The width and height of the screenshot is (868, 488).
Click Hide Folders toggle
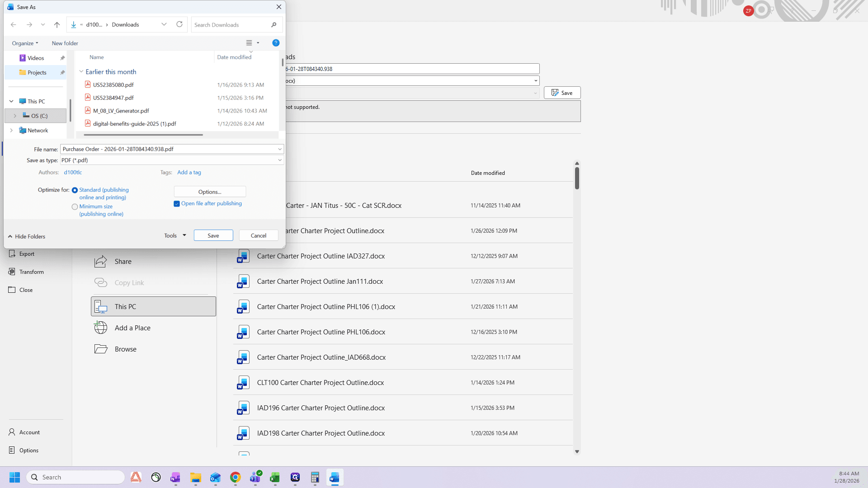tap(27, 236)
